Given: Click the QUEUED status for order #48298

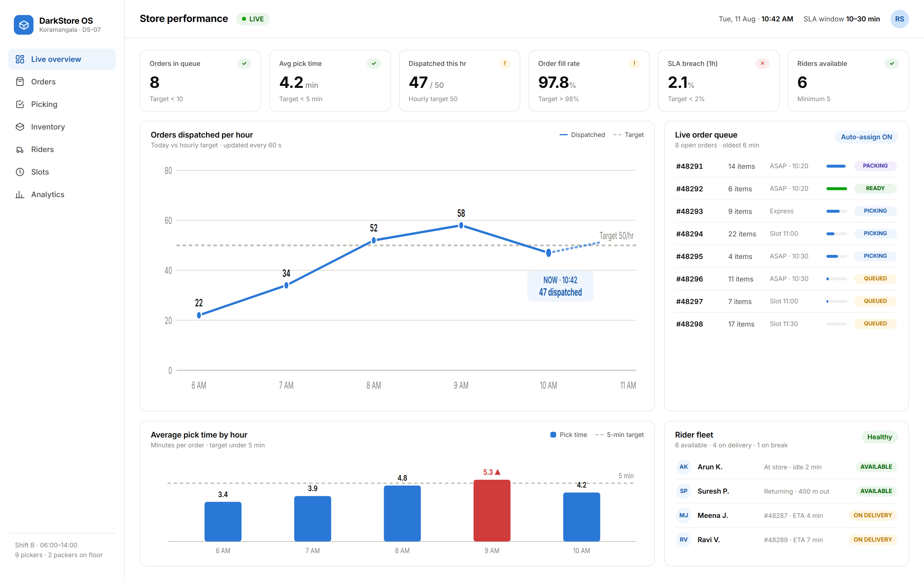Looking at the screenshot, I should pyautogui.click(x=875, y=324).
